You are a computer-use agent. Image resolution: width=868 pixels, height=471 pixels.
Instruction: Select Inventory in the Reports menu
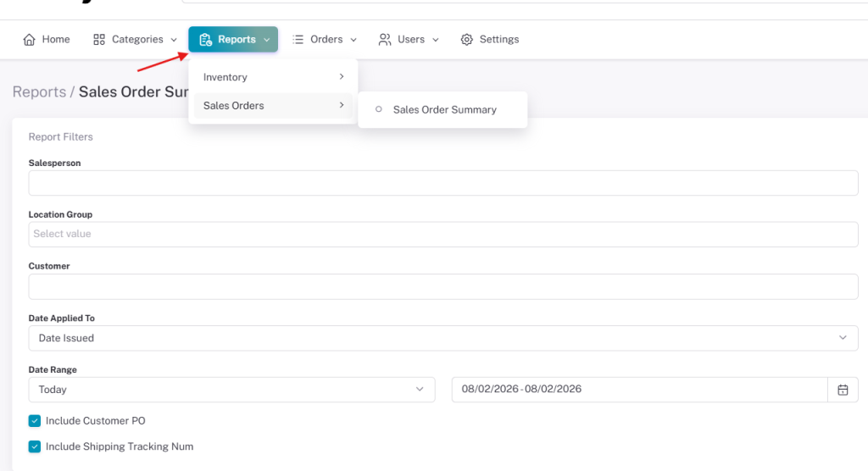273,77
